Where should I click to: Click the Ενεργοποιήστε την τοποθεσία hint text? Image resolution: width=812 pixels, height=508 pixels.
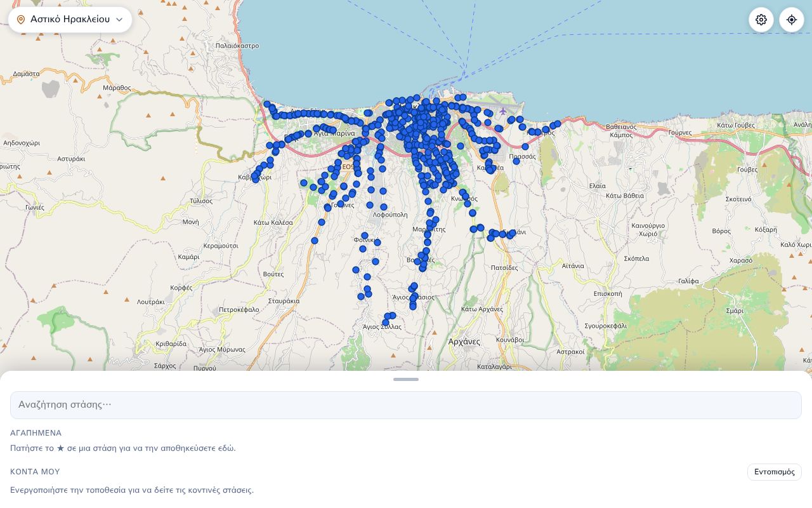point(132,490)
